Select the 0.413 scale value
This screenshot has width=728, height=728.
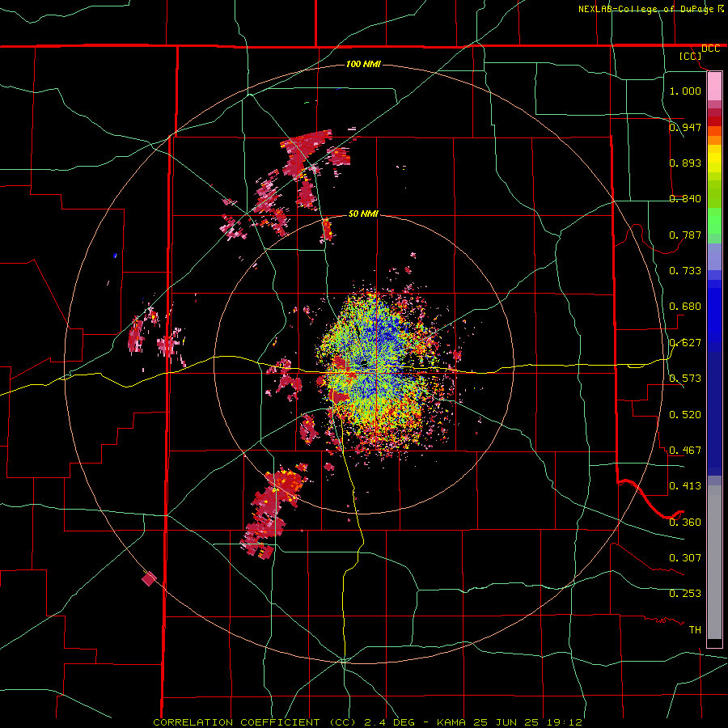(x=685, y=485)
